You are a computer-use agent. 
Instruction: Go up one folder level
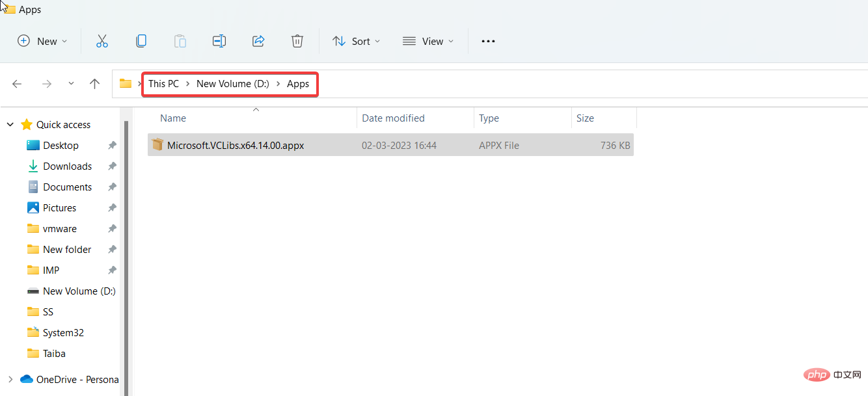tap(95, 84)
